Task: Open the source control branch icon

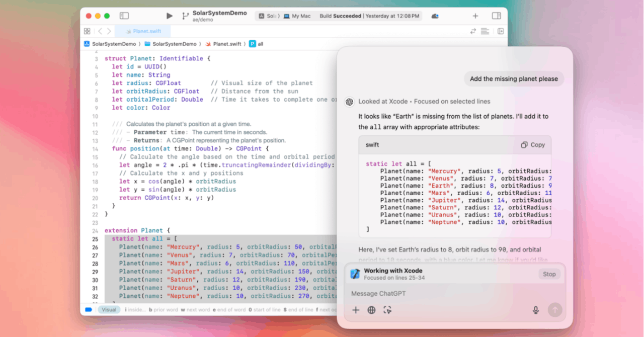Action: coord(186,16)
